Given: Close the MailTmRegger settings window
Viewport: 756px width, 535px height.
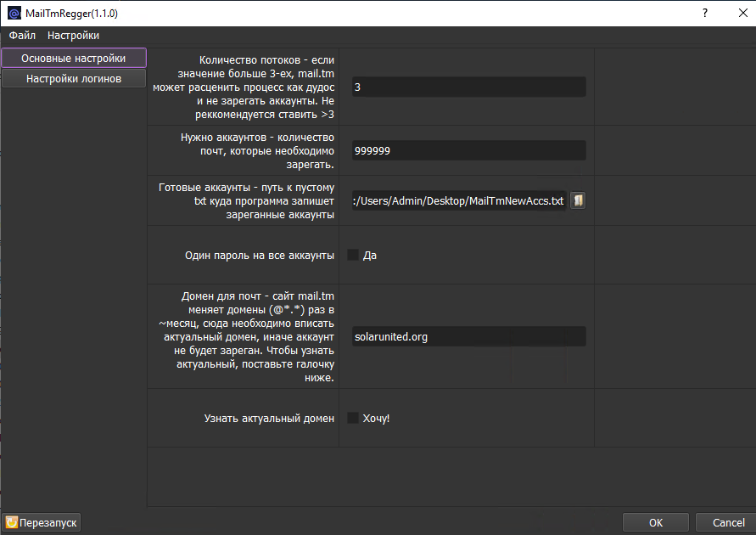Looking at the screenshot, I should tap(743, 13).
